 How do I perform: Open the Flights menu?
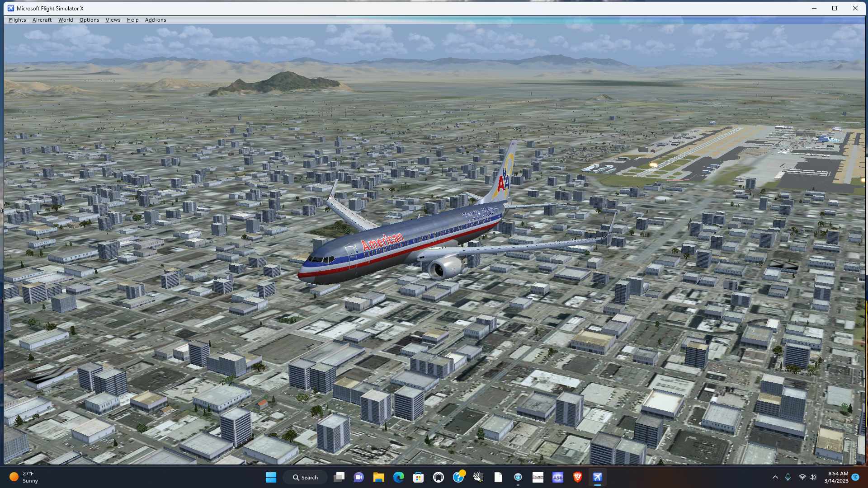tap(17, 20)
